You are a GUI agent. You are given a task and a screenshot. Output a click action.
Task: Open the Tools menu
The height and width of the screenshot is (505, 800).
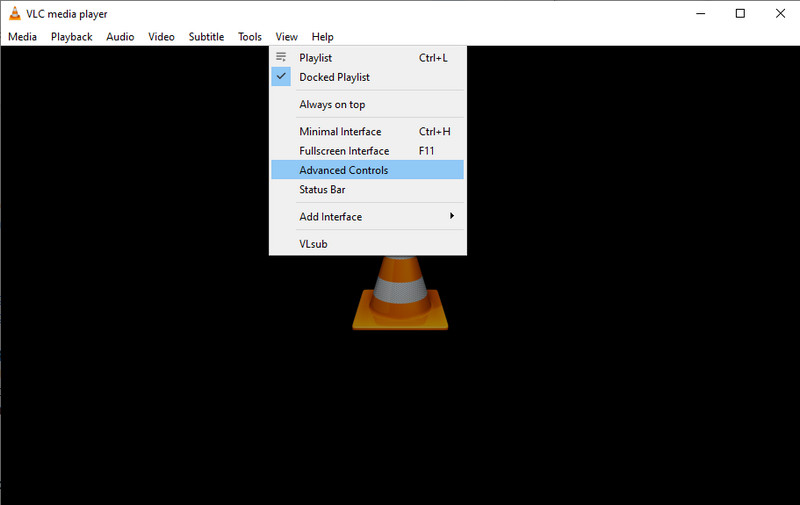[x=249, y=37]
